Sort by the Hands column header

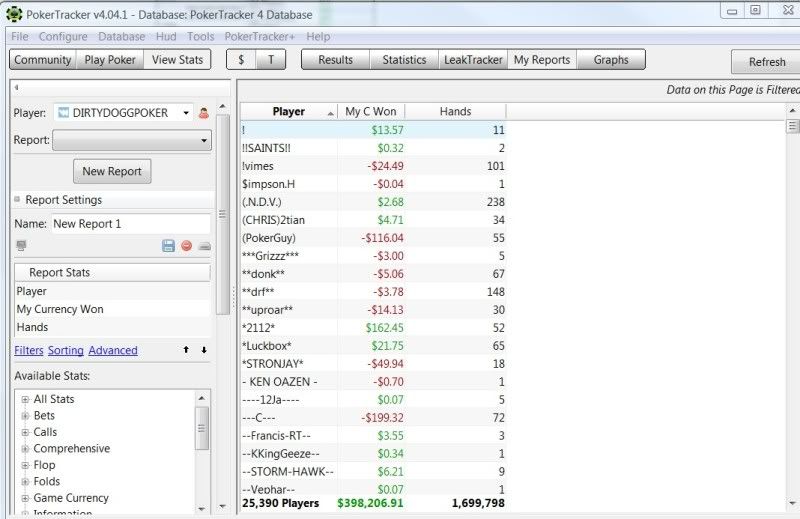456,111
